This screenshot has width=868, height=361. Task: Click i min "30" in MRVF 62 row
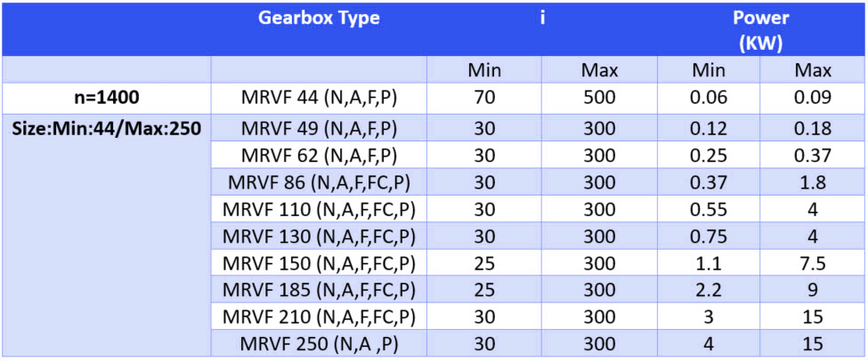484,155
